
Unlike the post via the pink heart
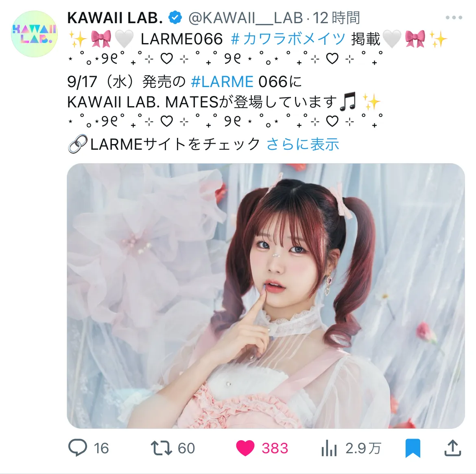click(x=245, y=448)
